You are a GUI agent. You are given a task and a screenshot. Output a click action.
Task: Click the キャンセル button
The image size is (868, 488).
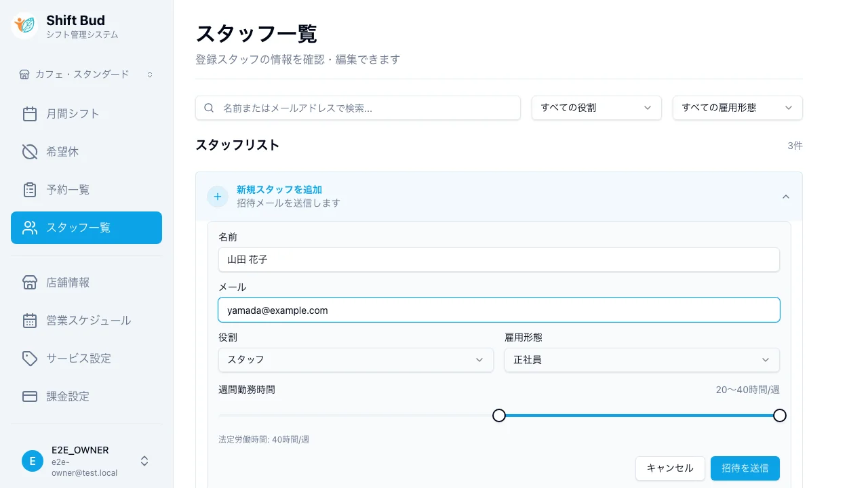click(x=670, y=468)
